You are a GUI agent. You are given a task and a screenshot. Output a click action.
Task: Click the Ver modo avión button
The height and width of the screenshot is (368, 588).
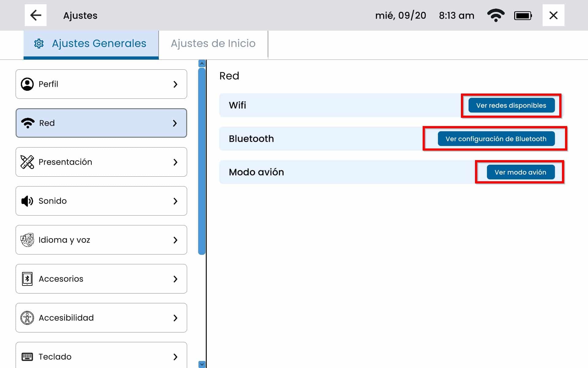click(x=520, y=172)
